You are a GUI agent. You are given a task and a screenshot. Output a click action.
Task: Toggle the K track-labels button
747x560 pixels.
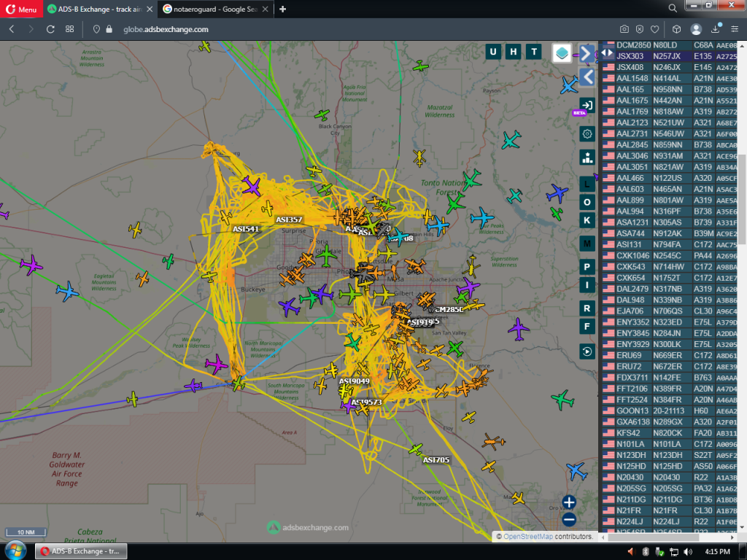587,220
